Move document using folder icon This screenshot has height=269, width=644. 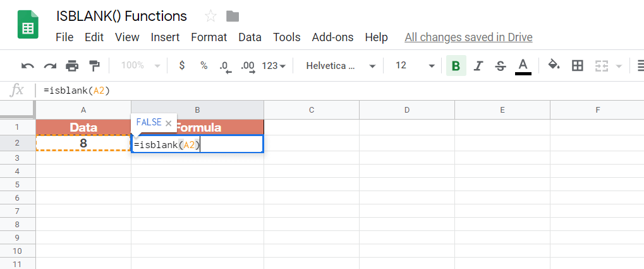[x=233, y=16]
